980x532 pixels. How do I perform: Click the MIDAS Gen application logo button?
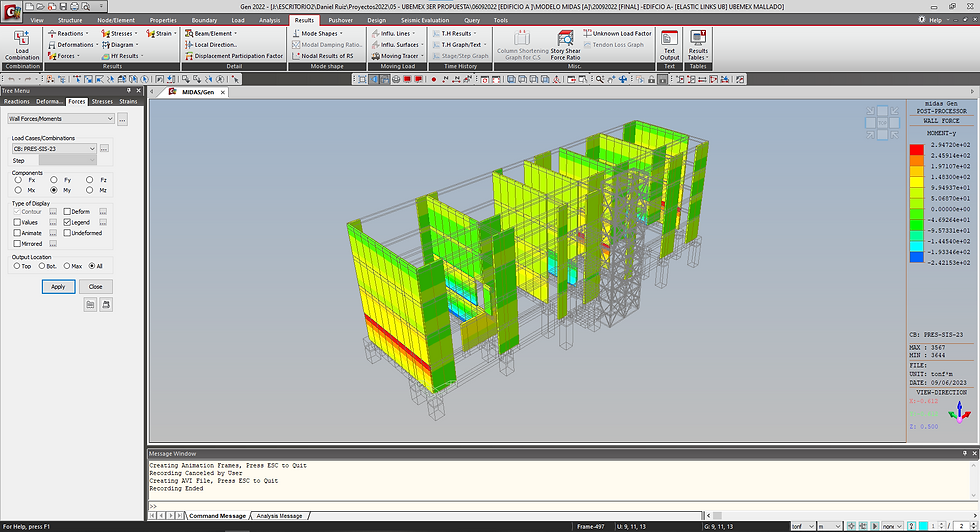pyautogui.click(x=11, y=11)
